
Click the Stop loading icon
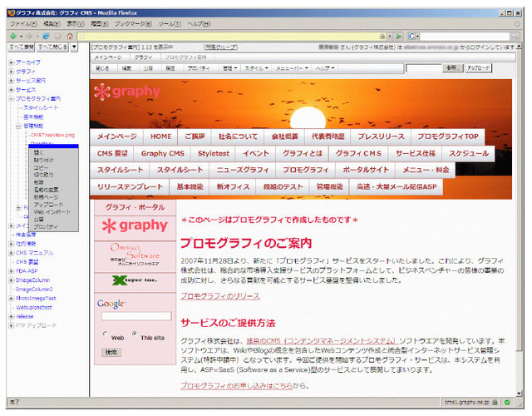pos(58,36)
